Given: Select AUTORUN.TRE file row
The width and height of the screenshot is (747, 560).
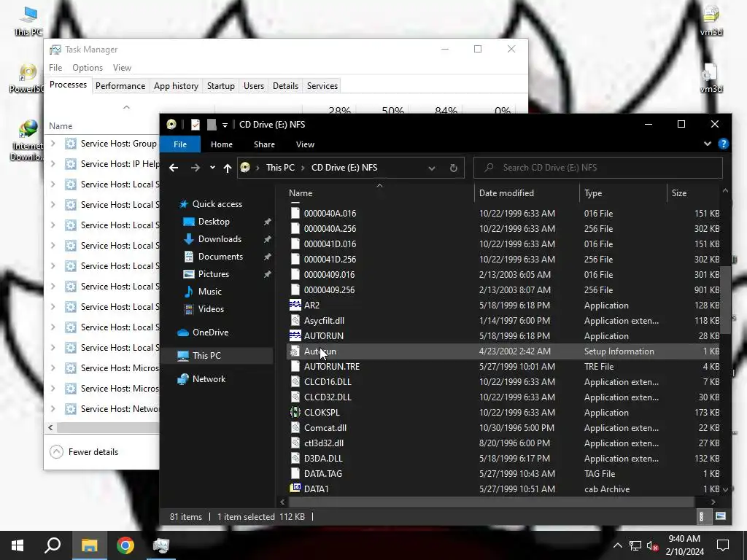Looking at the screenshot, I should (504, 367).
